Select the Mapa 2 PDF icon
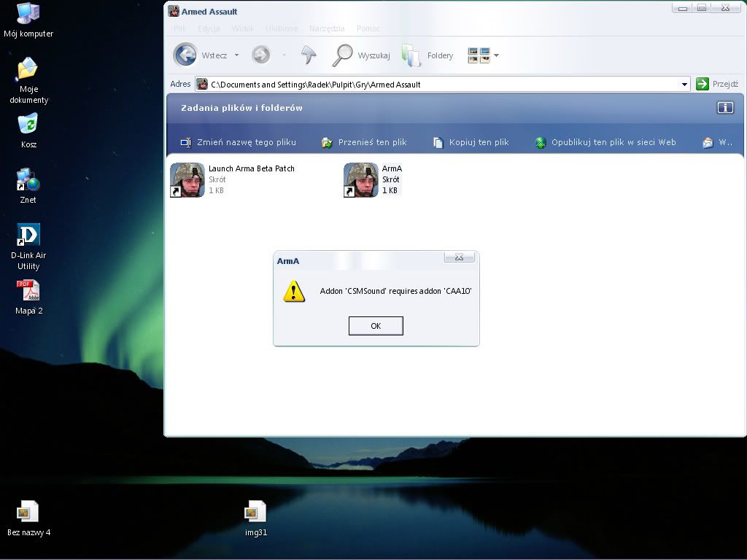Screen dimensions: 747x560 click(28, 297)
